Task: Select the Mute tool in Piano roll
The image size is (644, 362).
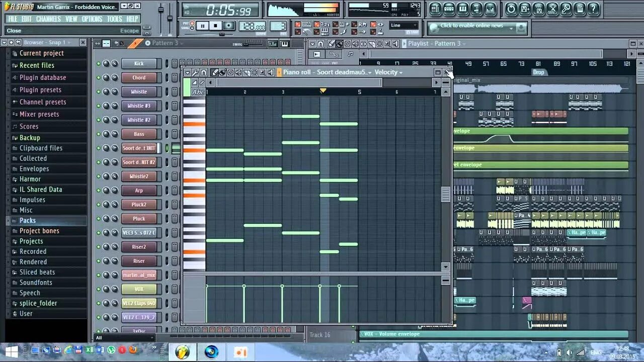Action: click(238, 72)
